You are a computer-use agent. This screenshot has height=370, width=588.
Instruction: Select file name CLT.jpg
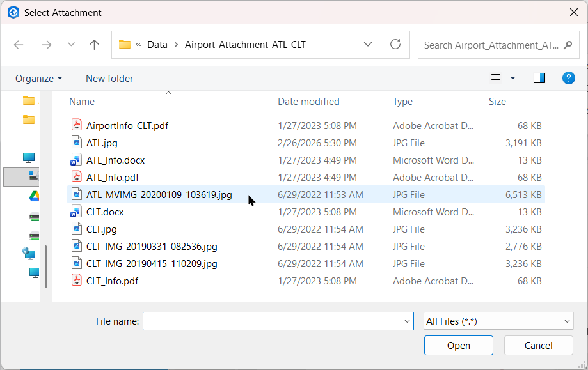pos(101,229)
